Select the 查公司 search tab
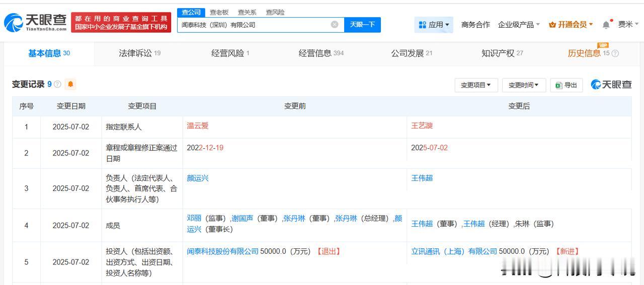The image size is (644, 285). click(x=191, y=12)
